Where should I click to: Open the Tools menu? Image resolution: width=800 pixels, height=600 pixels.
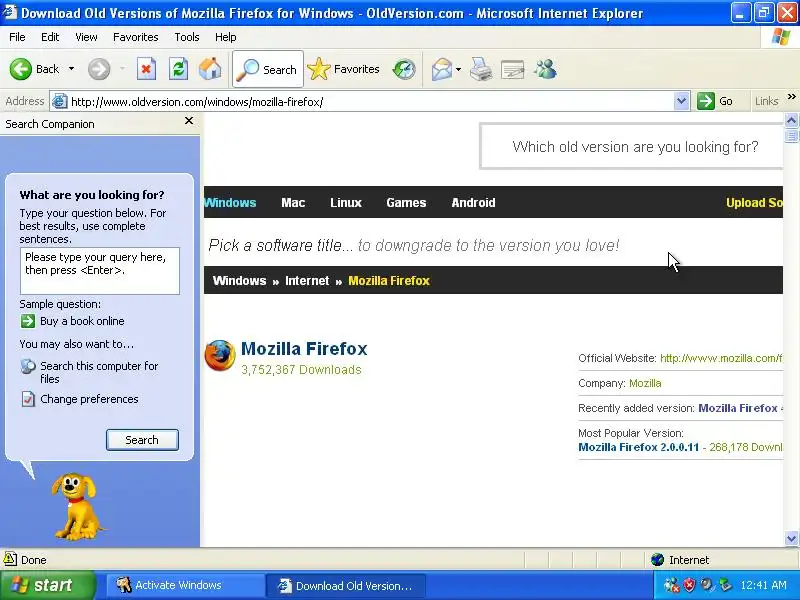click(x=187, y=37)
